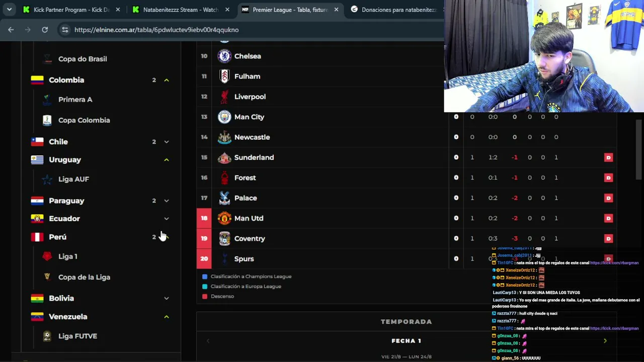Viewport: 644px width, 362px height.
Task: Collapse the Uruguay leagues list
Action: [167, 160]
